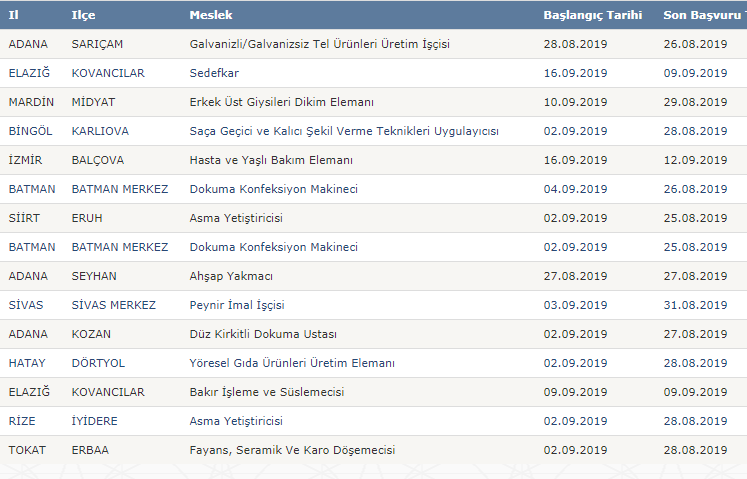Screen dimensions: 747x479
Task: Open the Ahşap Yakmacı listing
Action: pos(231,276)
